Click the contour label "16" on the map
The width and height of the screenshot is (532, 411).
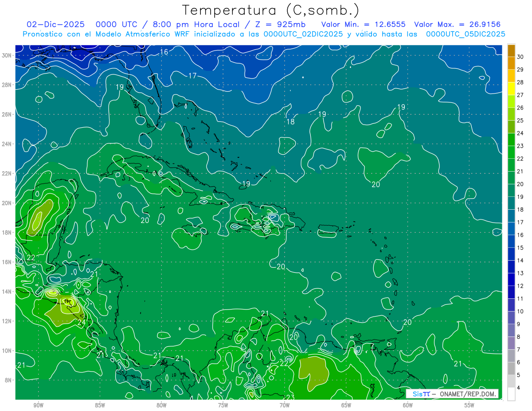point(164,52)
